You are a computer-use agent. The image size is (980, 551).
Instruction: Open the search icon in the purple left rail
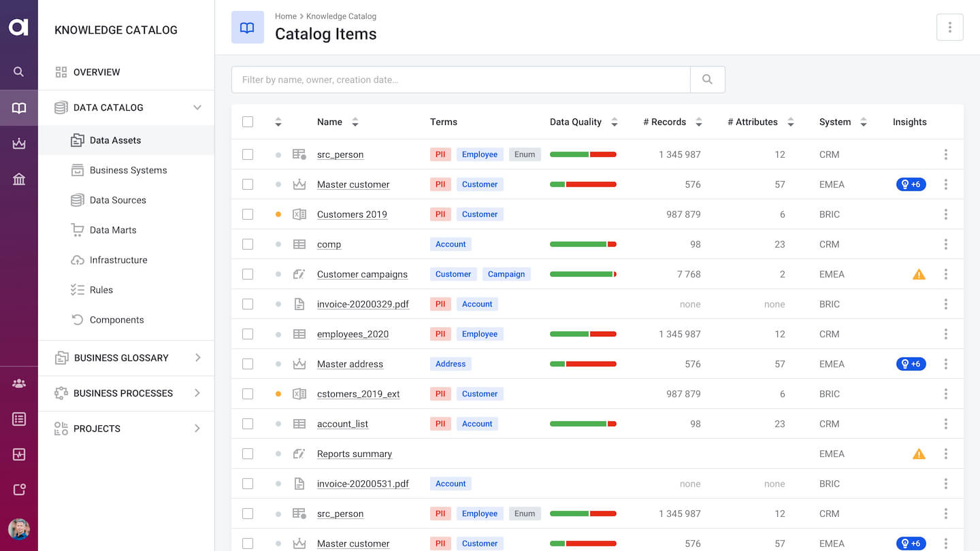[x=18, y=71]
